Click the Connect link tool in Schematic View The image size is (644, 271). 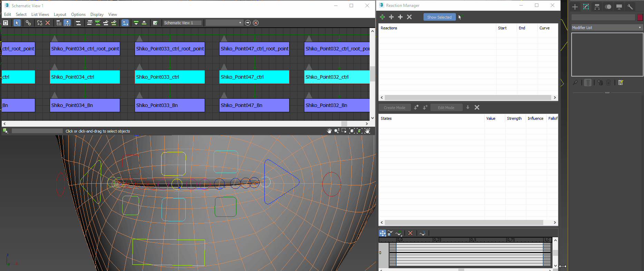[28, 23]
